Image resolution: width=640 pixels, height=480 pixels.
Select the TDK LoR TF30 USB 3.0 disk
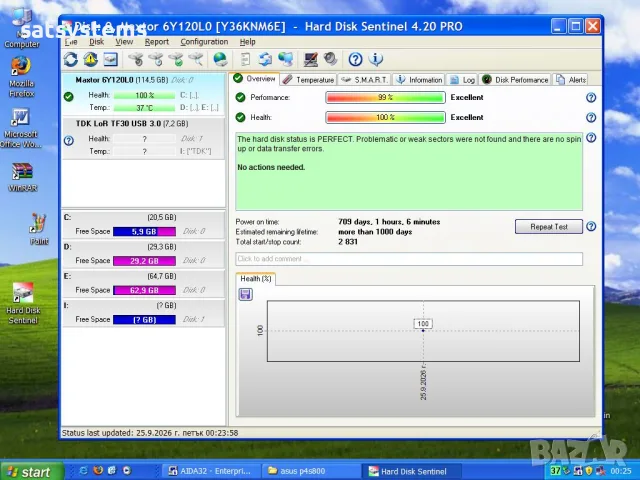coord(143,138)
